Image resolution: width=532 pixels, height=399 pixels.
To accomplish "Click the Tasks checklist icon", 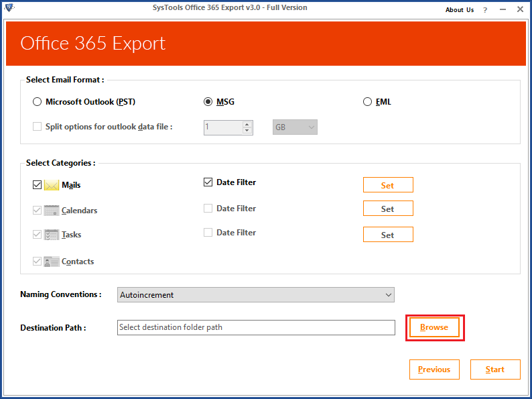I will tap(52, 235).
